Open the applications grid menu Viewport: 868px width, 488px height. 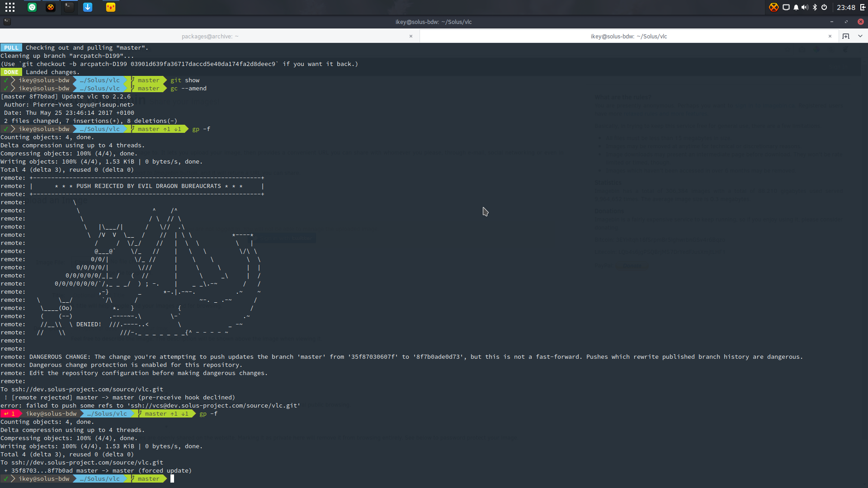10,7
